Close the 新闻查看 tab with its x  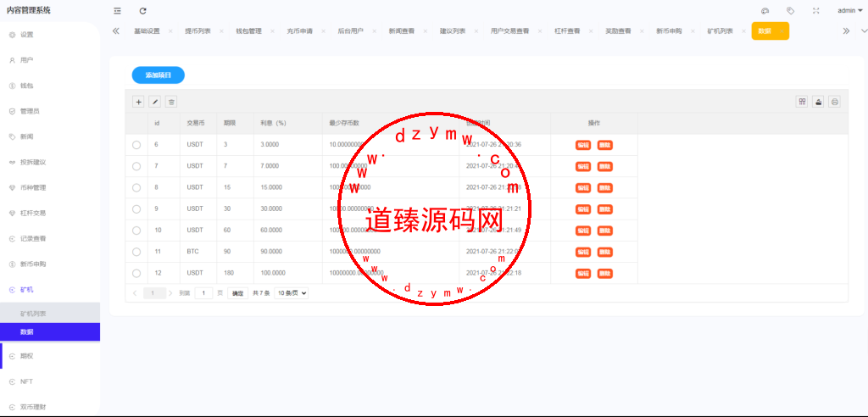click(426, 31)
